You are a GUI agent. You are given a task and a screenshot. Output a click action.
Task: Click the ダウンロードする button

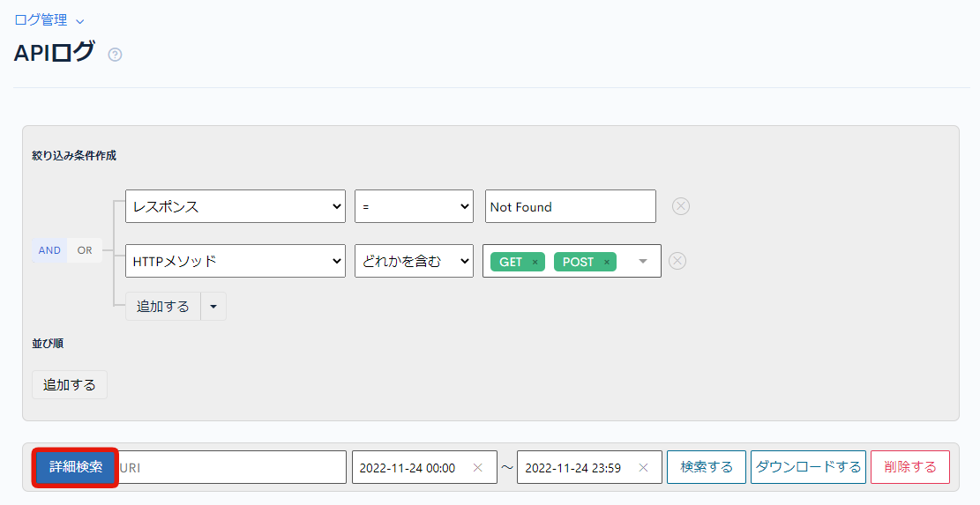coord(808,467)
